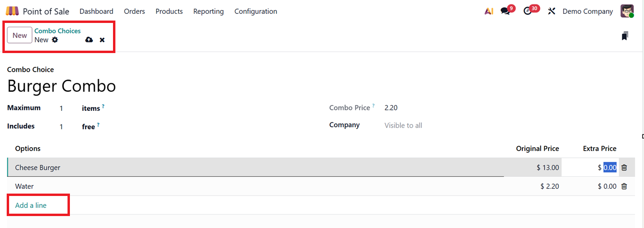Image resolution: width=644 pixels, height=228 pixels.
Task: Open the gear actions menu
Action: coord(55,40)
